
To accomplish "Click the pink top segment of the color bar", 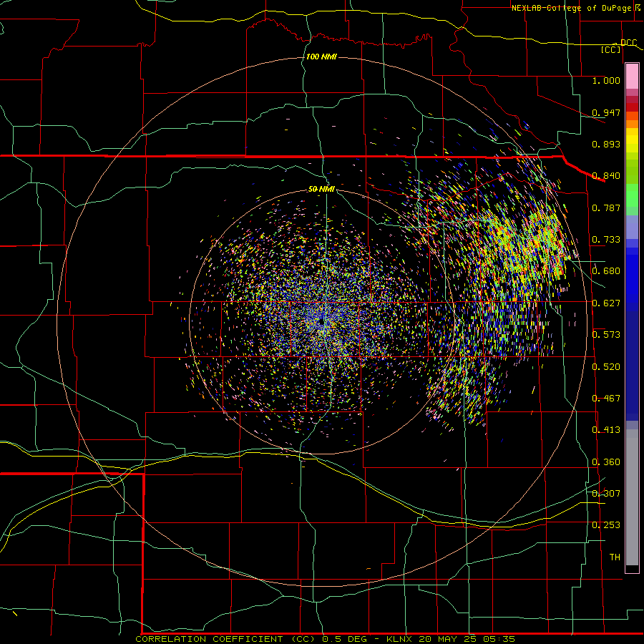I will coord(632,76).
